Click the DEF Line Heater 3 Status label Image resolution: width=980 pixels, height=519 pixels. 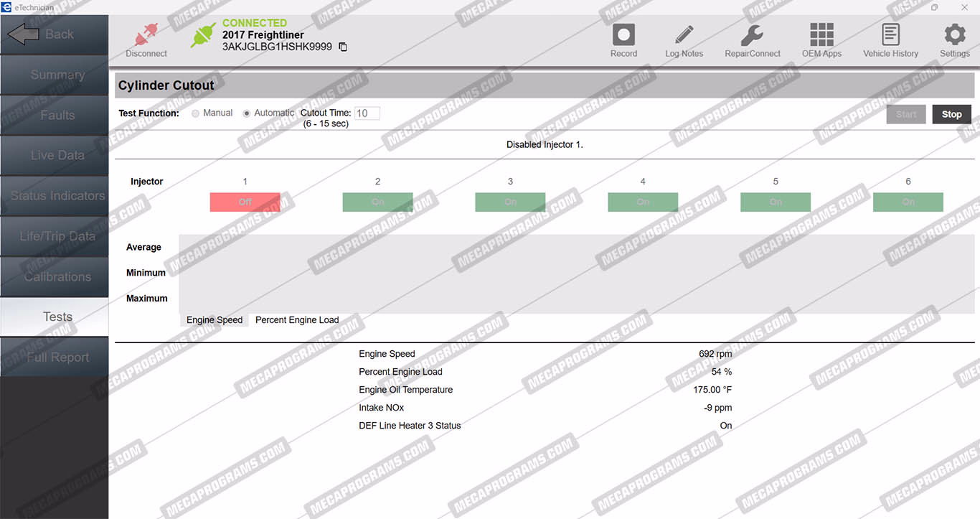410,426
